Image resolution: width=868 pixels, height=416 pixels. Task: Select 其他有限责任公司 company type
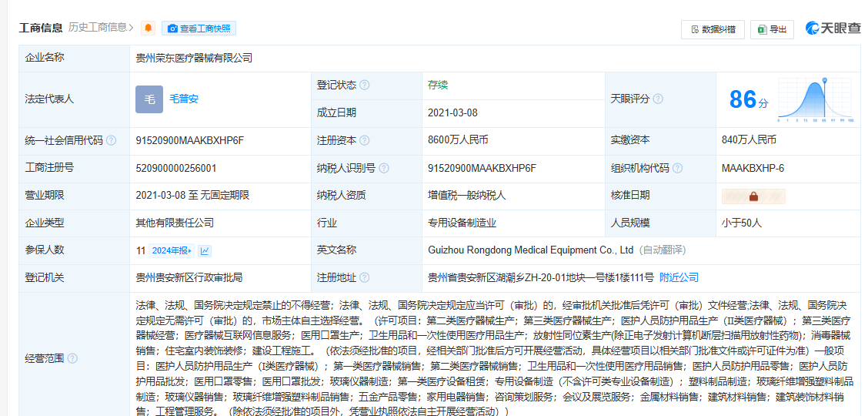(x=175, y=223)
